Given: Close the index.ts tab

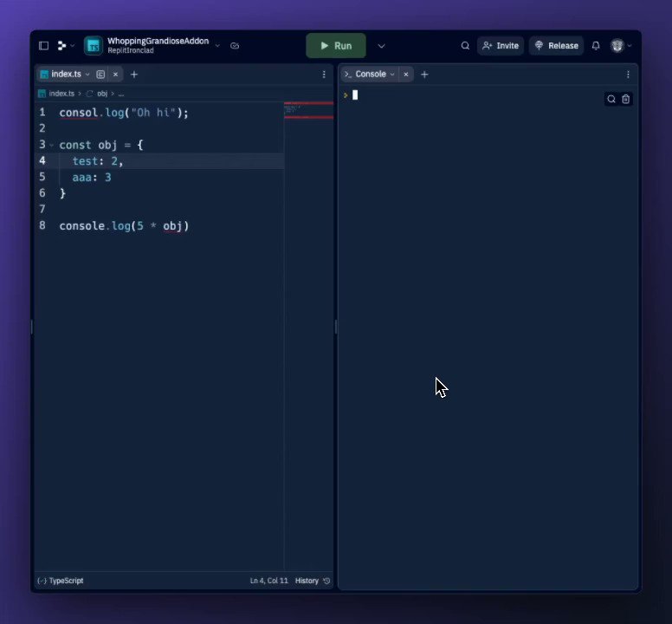Looking at the screenshot, I should coord(115,75).
